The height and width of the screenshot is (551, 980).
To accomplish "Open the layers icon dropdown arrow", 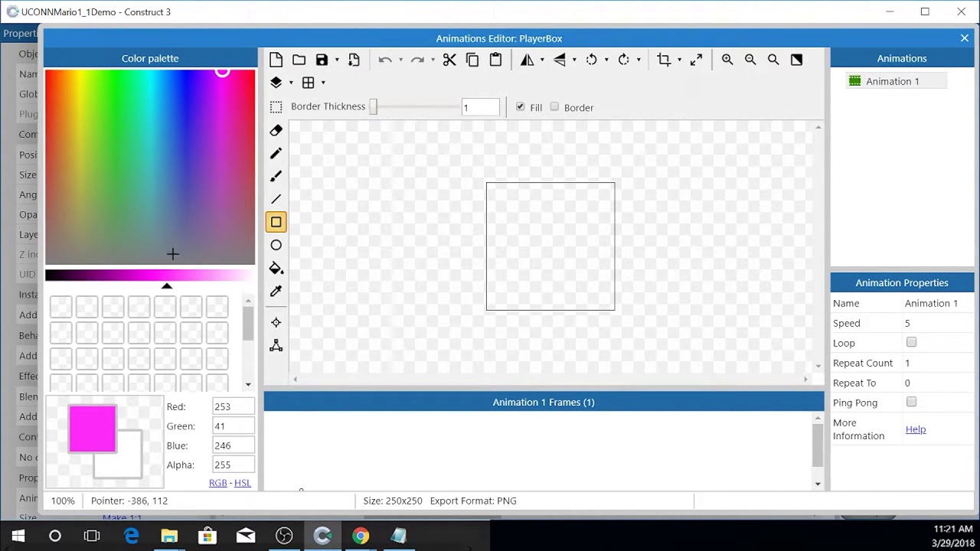I will (291, 83).
